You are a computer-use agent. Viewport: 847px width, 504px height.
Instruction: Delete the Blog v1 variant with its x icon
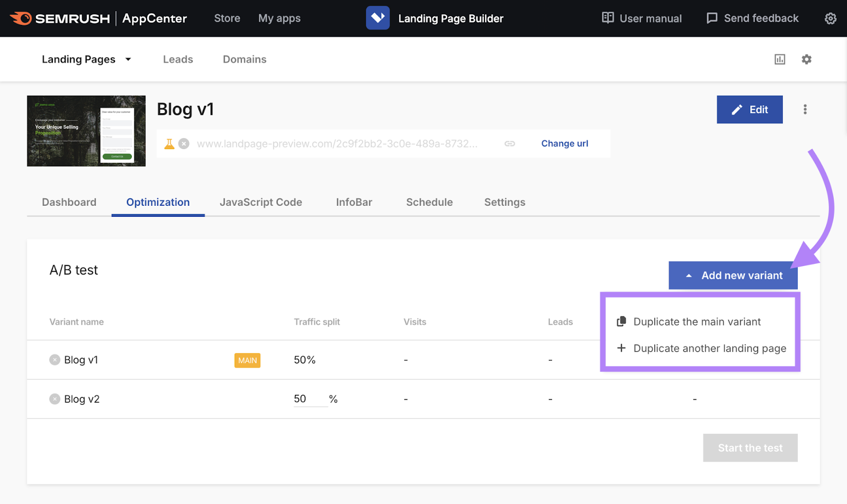tap(55, 360)
